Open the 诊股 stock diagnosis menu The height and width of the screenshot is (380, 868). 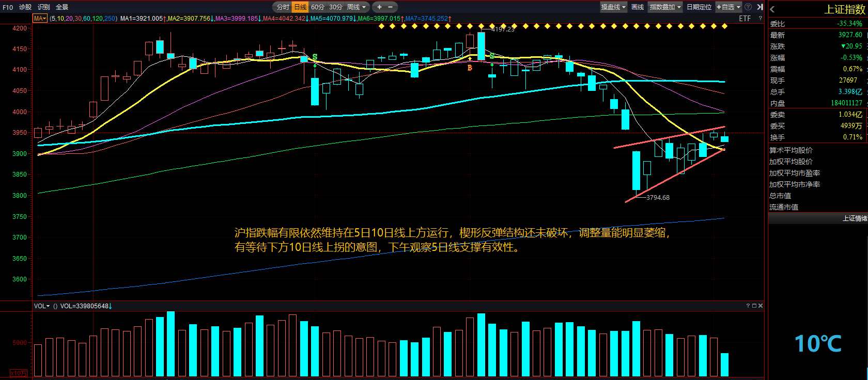[25, 7]
